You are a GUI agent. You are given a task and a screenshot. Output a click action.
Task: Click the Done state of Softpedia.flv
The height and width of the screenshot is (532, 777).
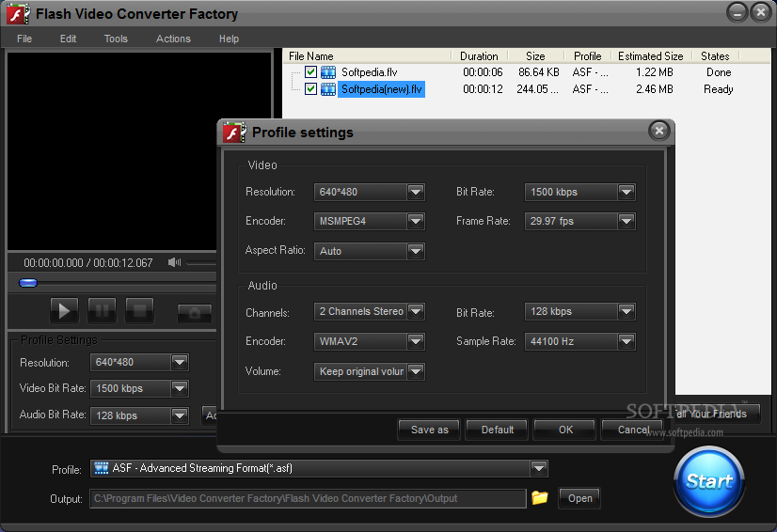coord(719,72)
